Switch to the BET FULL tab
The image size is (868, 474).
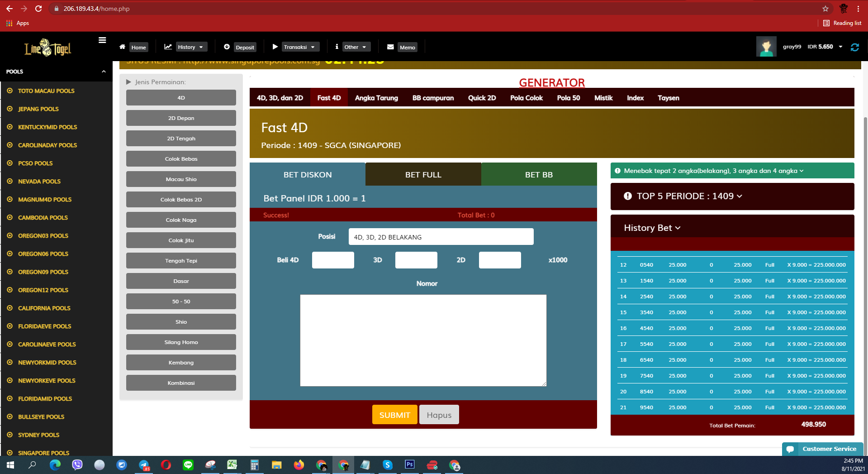coord(423,175)
